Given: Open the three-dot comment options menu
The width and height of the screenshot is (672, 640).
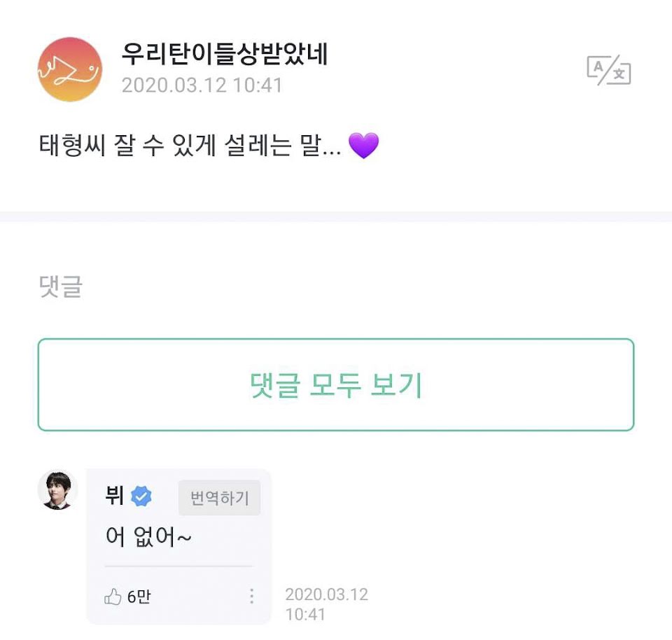Looking at the screenshot, I should click(x=251, y=597).
